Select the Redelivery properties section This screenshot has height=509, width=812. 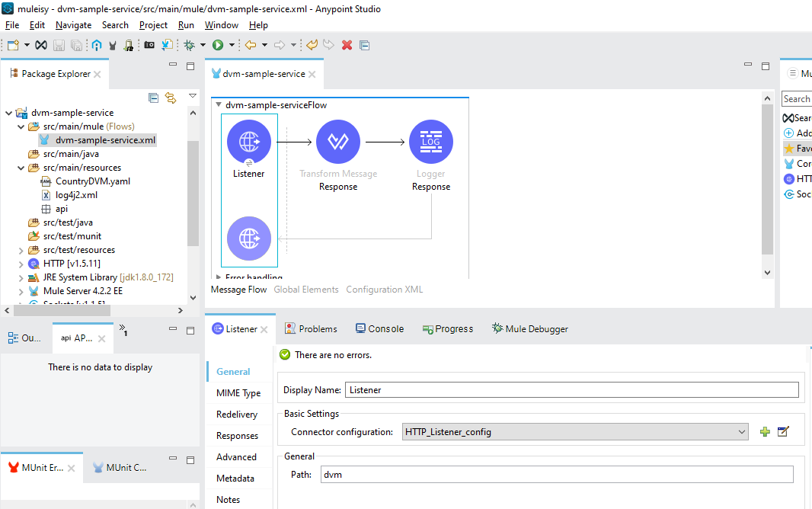click(x=238, y=415)
